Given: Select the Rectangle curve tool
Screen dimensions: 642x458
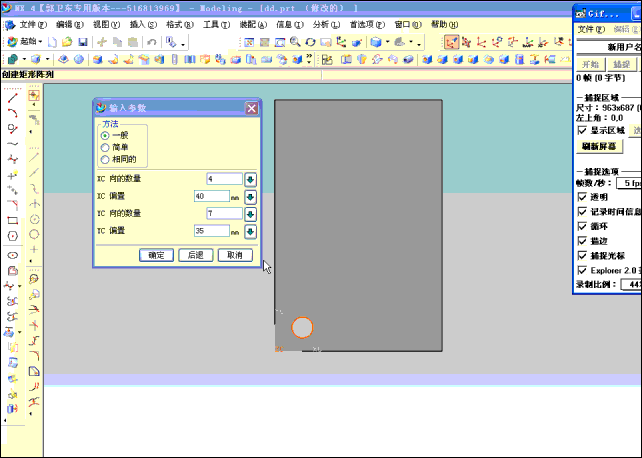Looking at the screenshot, I should [13, 221].
